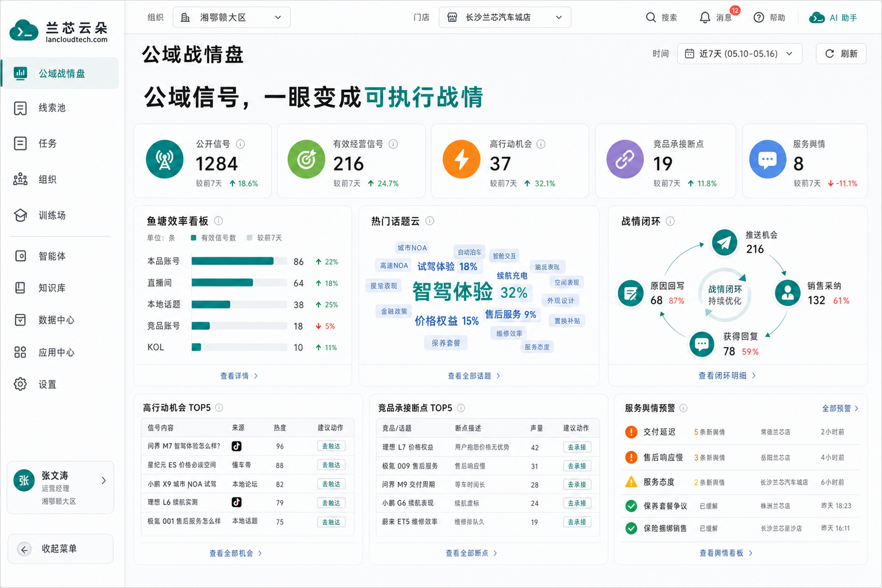Viewport: 882px width, 588px height.
Task: Click the TikTok icon in 理想 L6 row
Action: pos(237,502)
